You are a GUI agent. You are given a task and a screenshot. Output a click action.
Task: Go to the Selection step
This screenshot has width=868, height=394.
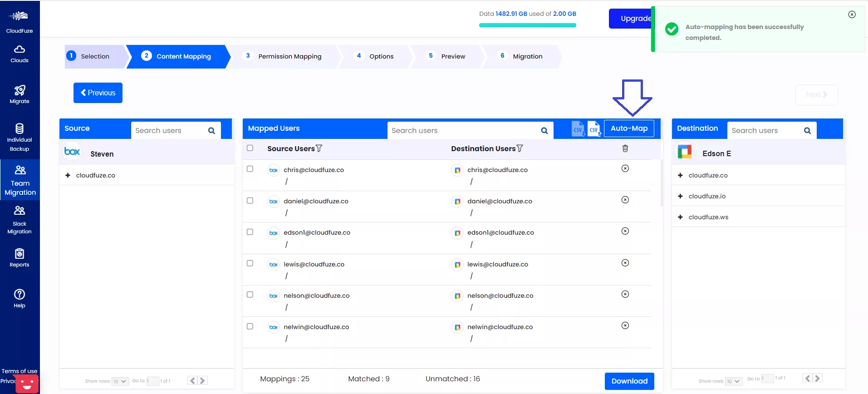pyautogui.click(x=94, y=56)
